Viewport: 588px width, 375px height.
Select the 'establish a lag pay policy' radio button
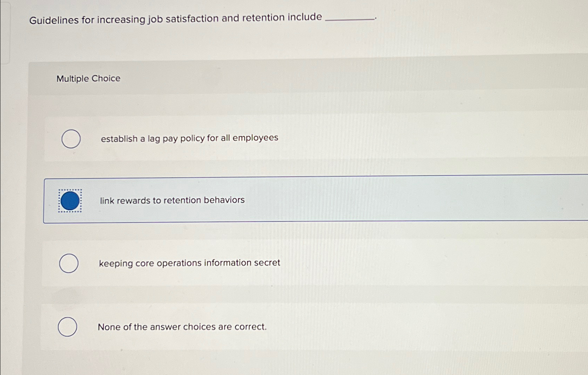[x=71, y=139]
